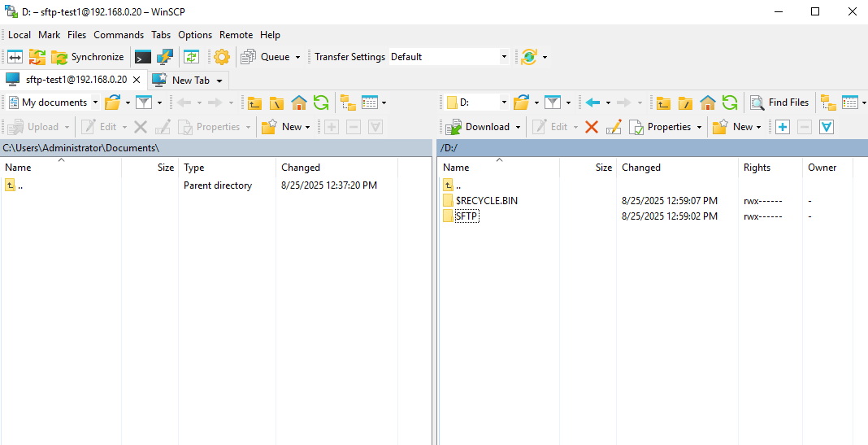Viewport: 868px width, 445px height.
Task: Click the refresh-session globe icon
Action: (x=529, y=56)
